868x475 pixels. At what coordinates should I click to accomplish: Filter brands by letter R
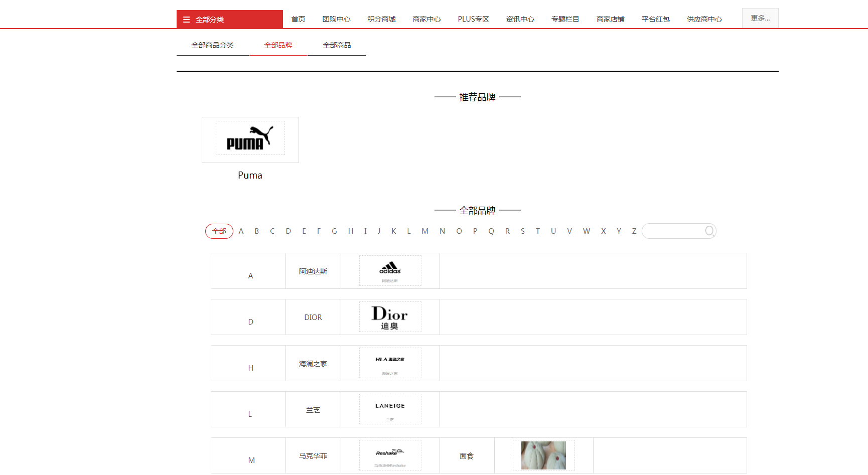click(507, 231)
